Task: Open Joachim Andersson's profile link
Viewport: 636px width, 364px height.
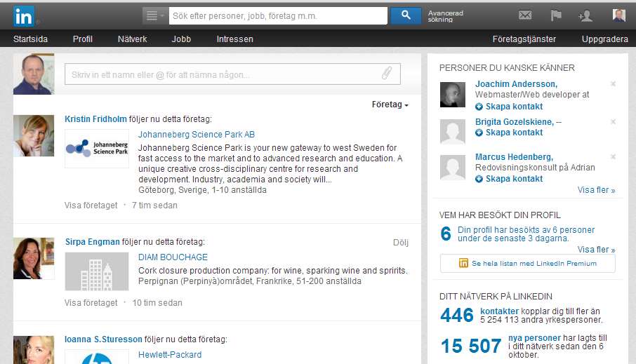Action: 517,84
